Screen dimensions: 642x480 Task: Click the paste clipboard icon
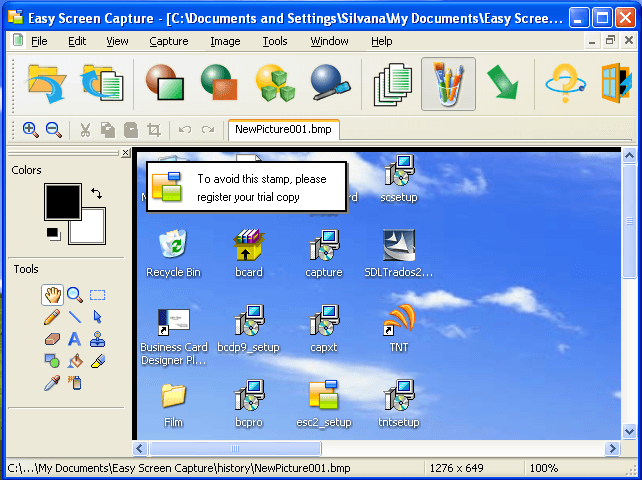131,130
